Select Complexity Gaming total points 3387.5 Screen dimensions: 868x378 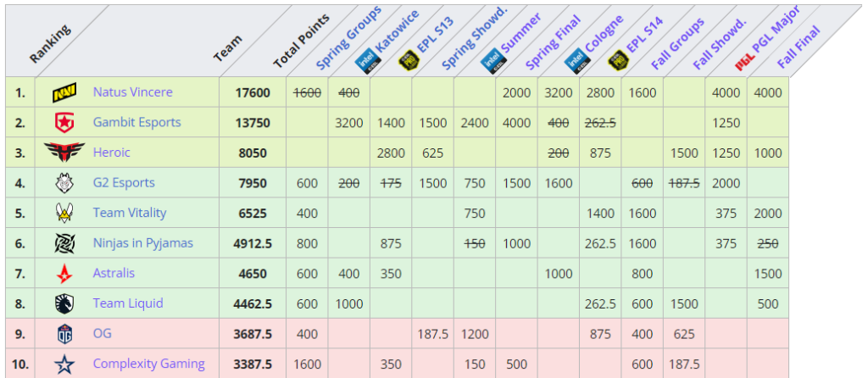tap(253, 364)
